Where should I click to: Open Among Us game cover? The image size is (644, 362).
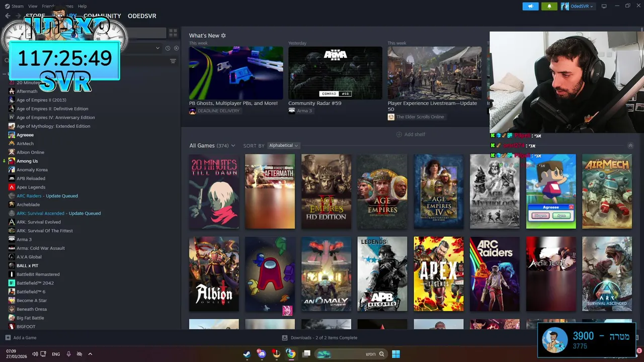(270, 274)
